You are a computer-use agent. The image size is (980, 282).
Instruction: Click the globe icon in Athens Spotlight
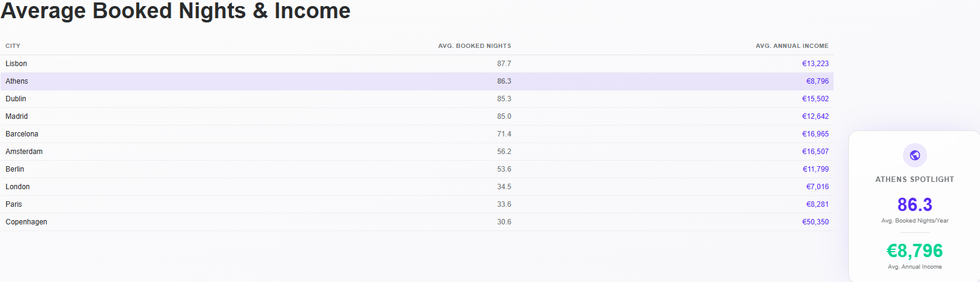click(914, 155)
